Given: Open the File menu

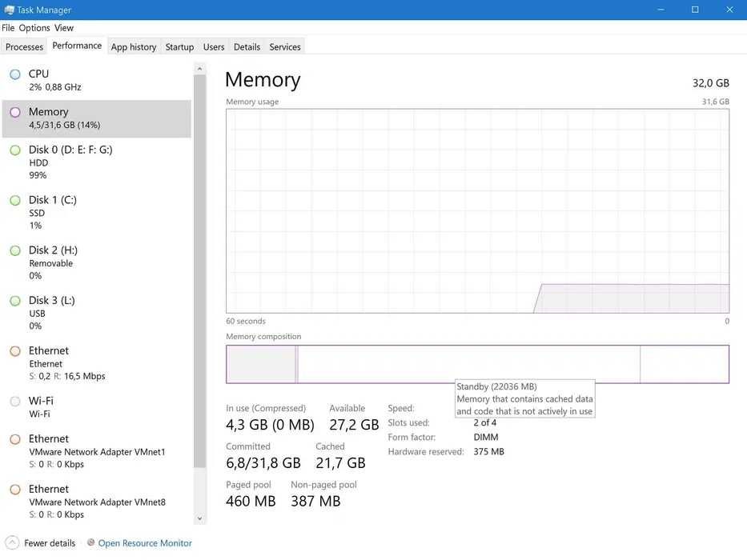Looking at the screenshot, I should pos(8,28).
